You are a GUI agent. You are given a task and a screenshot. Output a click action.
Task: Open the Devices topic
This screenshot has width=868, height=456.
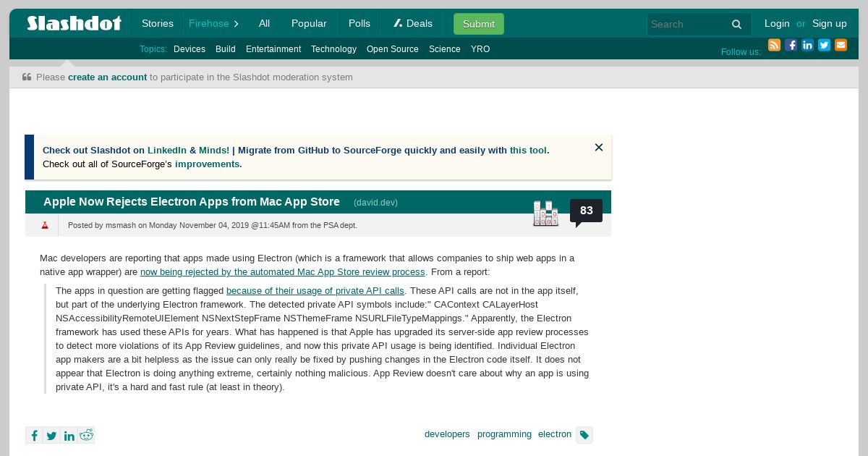(190, 49)
